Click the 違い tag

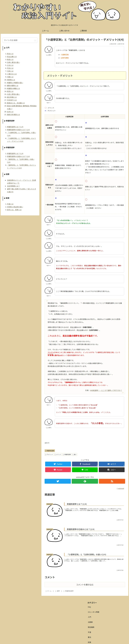pos(75,454)
